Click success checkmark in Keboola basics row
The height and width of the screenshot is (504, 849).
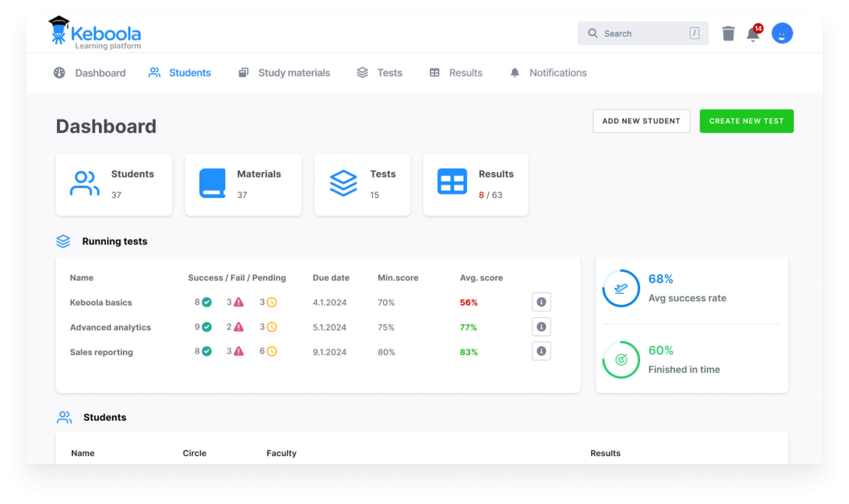pos(207,302)
